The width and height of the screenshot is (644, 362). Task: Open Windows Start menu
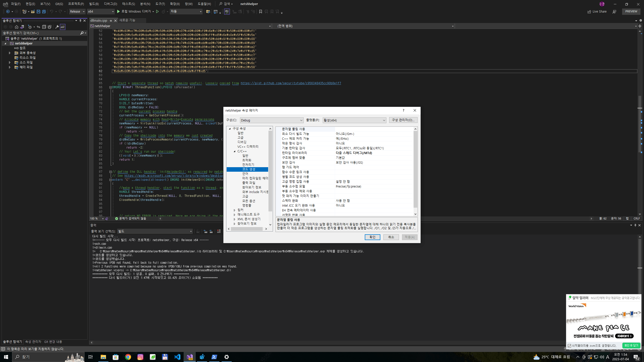(x=6, y=357)
